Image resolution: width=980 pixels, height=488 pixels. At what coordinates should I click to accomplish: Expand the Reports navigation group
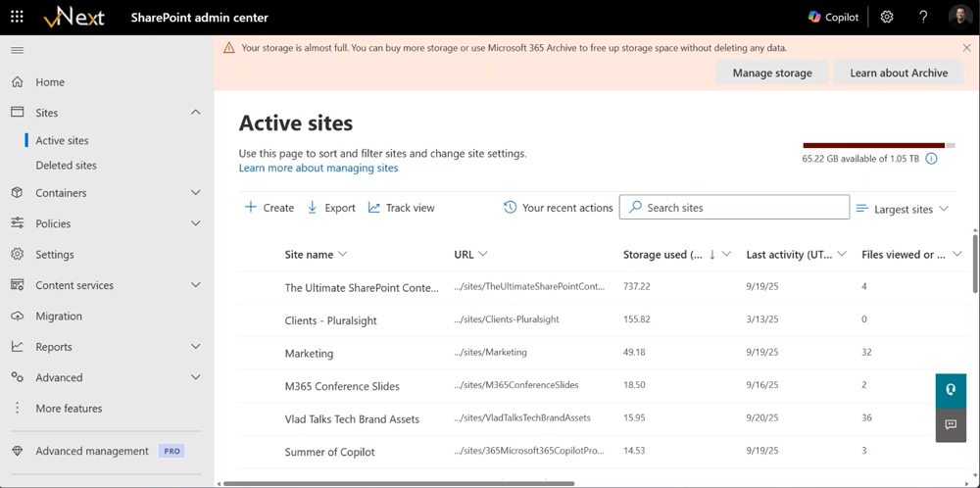coord(196,347)
